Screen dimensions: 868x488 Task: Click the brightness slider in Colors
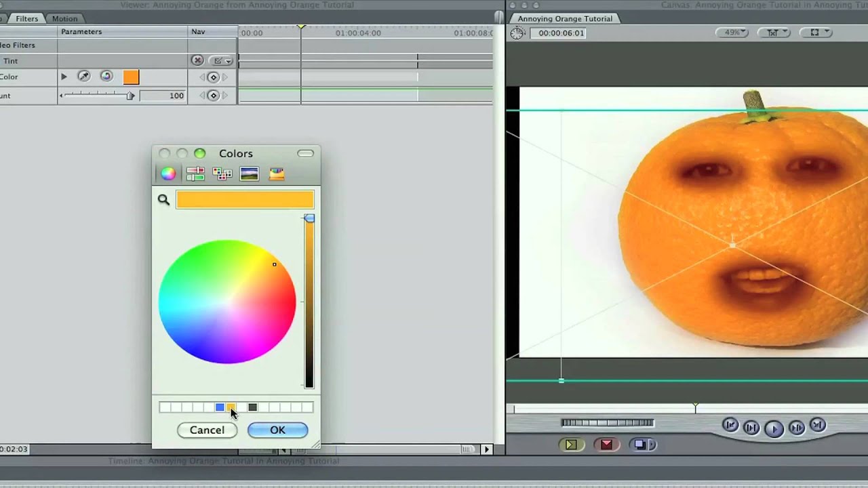(309, 302)
